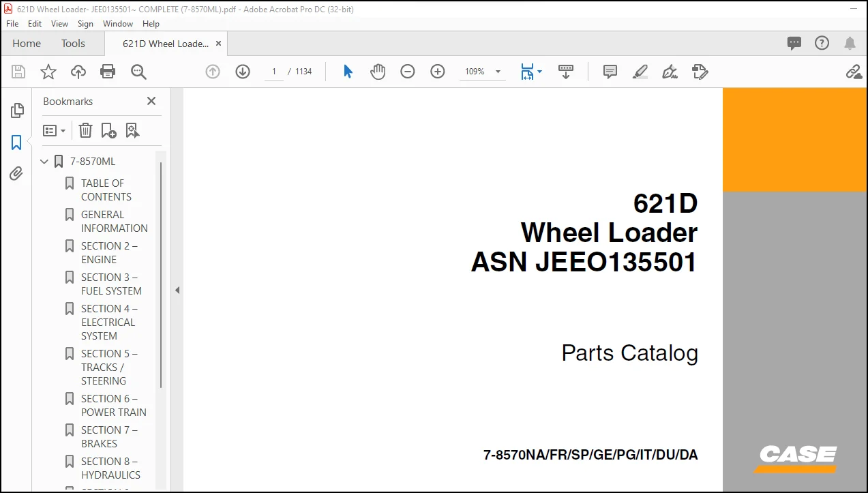Image resolution: width=868 pixels, height=493 pixels.
Task: Open the read mode keyboard-scroll icon
Action: tap(566, 72)
